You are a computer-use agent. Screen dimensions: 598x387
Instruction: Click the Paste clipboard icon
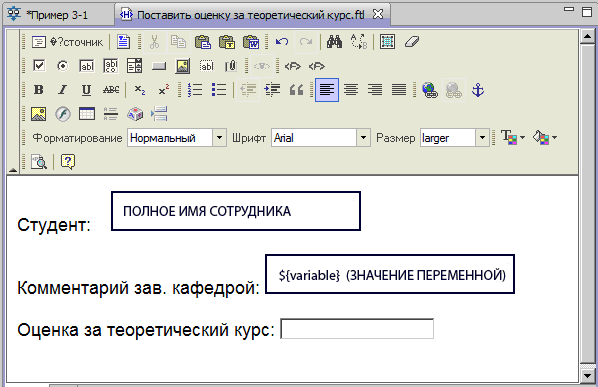coord(203,42)
